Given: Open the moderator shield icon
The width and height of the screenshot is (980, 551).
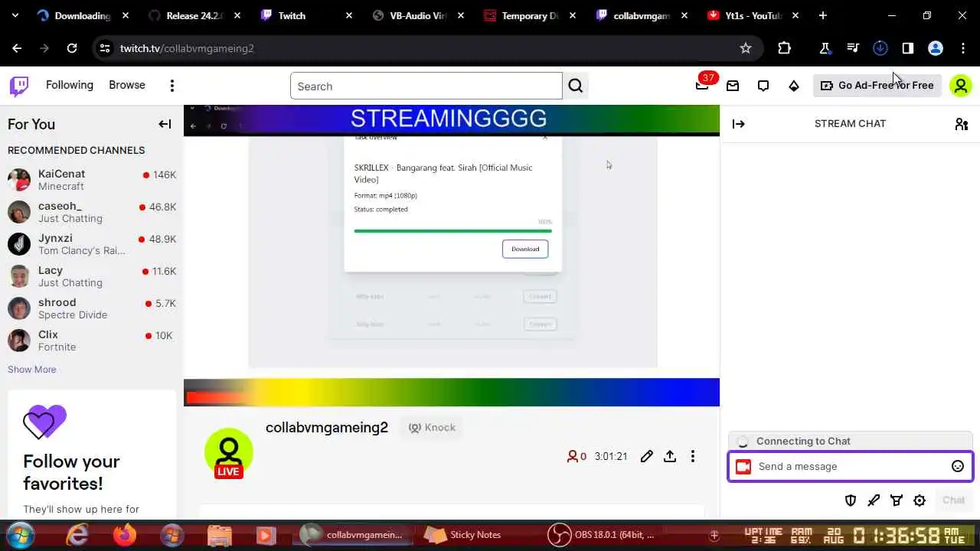Looking at the screenshot, I should pos(851,500).
